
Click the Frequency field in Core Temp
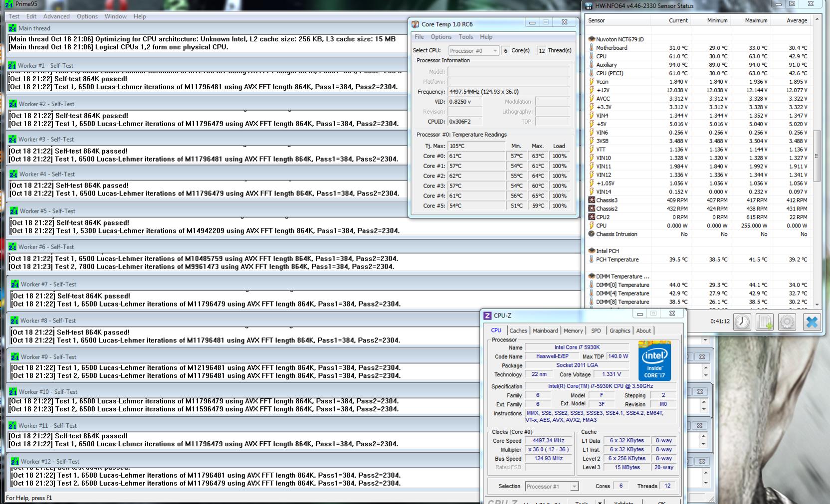(508, 92)
